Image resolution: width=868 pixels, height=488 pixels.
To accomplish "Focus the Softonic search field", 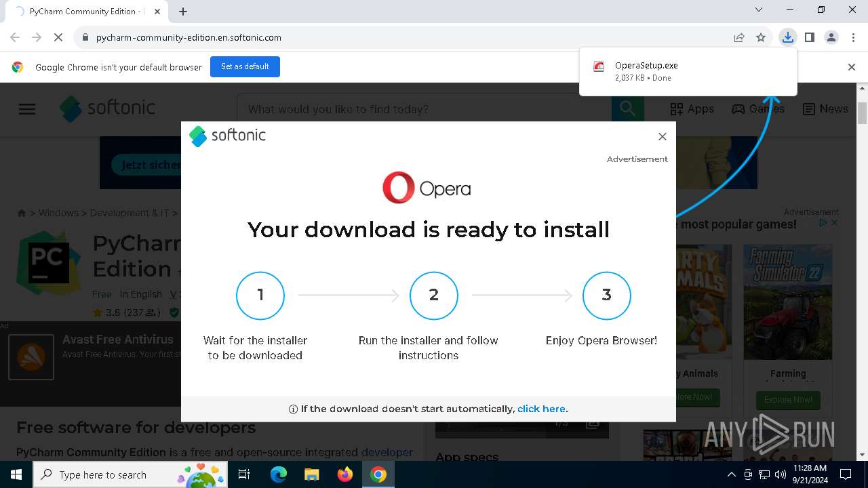I will click(x=424, y=109).
